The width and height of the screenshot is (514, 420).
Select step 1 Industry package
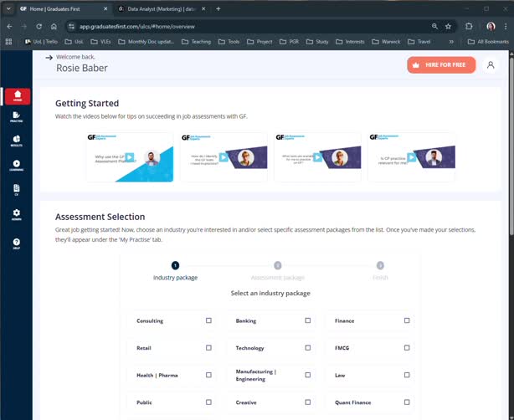[175, 271]
